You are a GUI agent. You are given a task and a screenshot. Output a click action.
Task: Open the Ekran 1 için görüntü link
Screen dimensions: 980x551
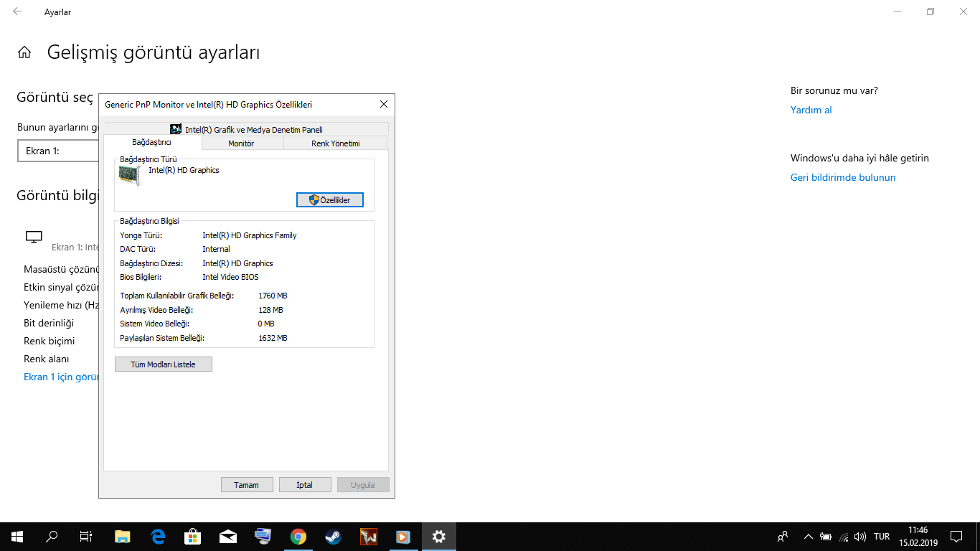click(61, 377)
